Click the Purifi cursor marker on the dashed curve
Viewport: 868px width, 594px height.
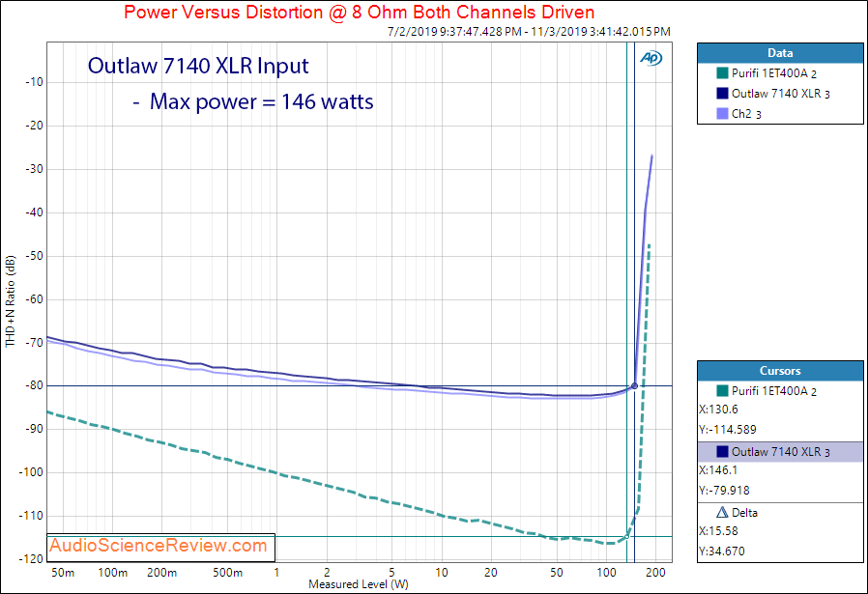point(626,536)
